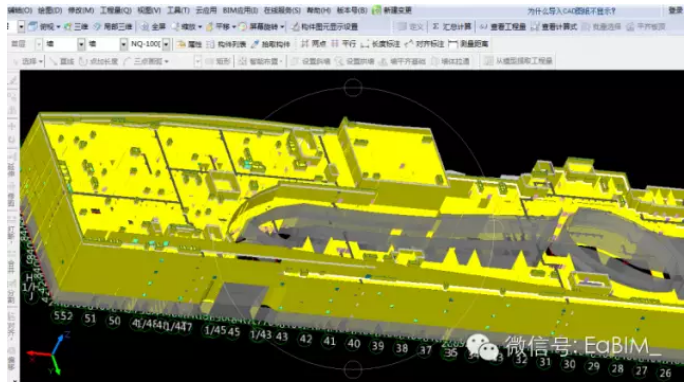Image resolution: width=687 pixels, height=386 pixels.
Task: Click the 长度标注 length dimension tool
Action: click(x=380, y=44)
